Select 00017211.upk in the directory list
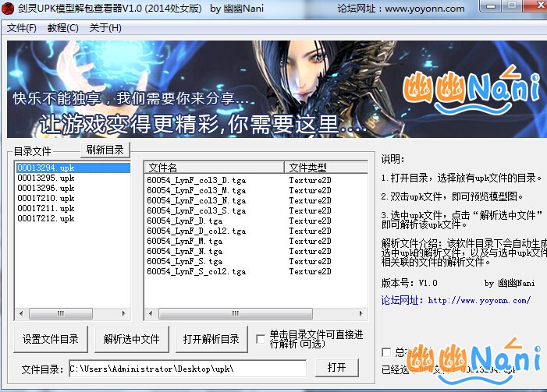 pos(73,208)
